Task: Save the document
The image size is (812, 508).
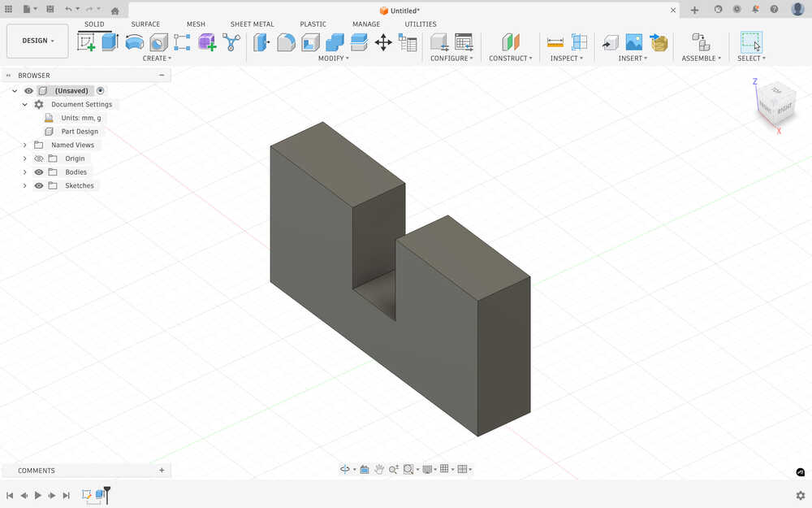Action: pos(50,9)
